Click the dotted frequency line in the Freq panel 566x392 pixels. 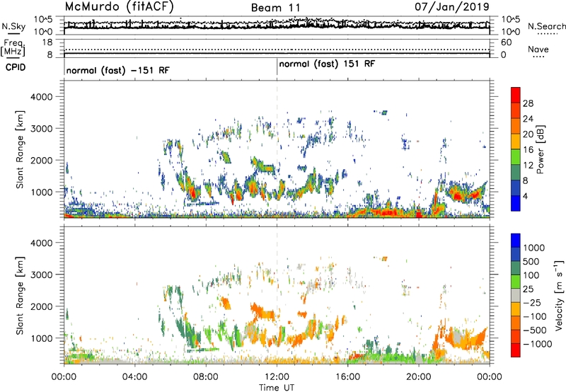tap(277, 50)
